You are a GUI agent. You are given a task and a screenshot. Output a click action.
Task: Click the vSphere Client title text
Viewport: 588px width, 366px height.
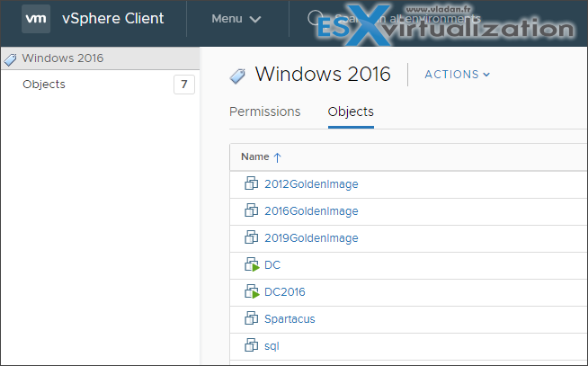pyautogui.click(x=113, y=18)
